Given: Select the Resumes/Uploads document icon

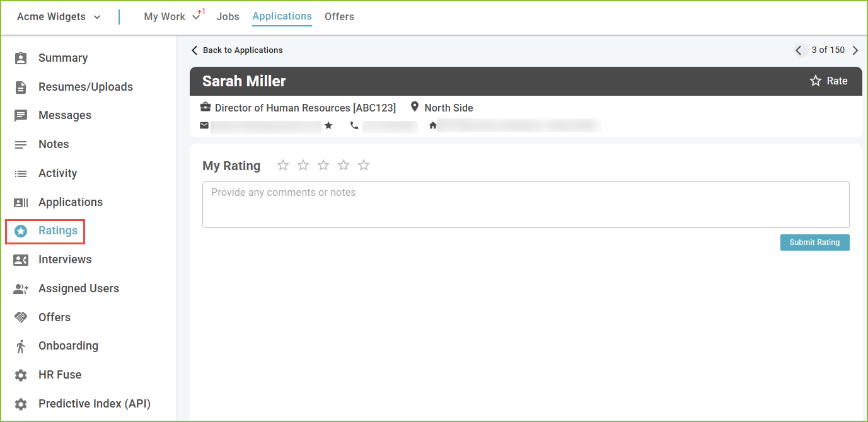Looking at the screenshot, I should coord(21,87).
